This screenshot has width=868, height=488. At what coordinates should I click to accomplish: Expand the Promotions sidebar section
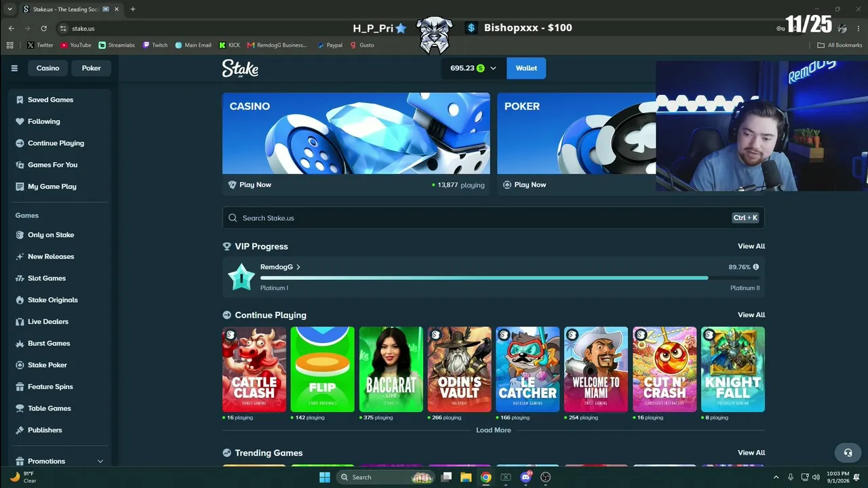tap(100, 462)
